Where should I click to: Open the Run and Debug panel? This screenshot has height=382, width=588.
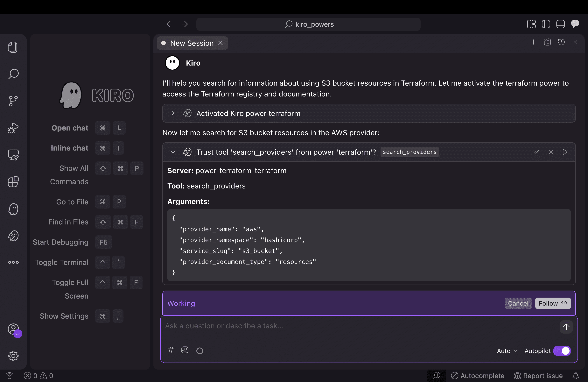[13, 128]
